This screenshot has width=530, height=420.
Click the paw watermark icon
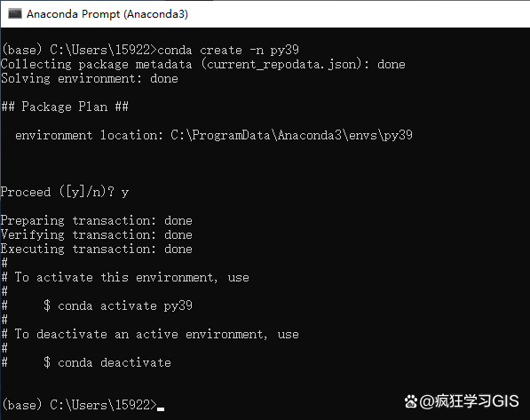pyautogui.click(x=411, y=401)
